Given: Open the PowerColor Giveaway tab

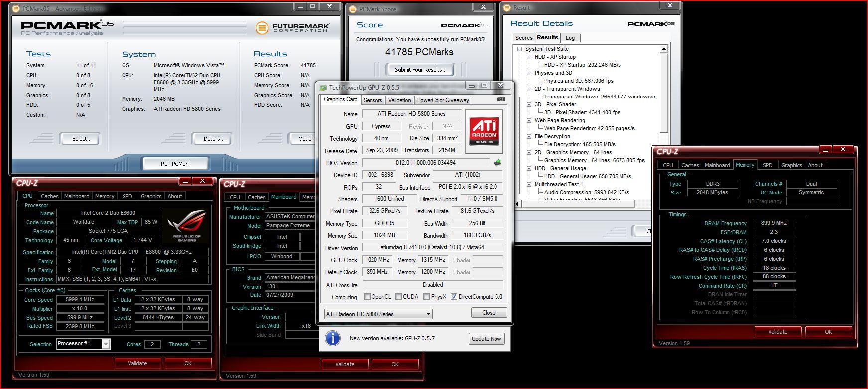Looking at the screenshot, I should click(443, 100).
